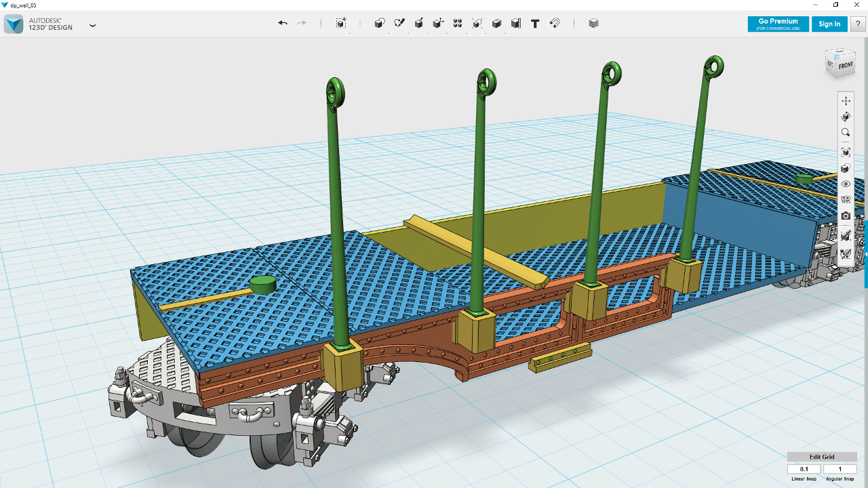Click the dp_well_05 window title text
Viewport: 868px width, 488px height.
(x=23, y=5)
